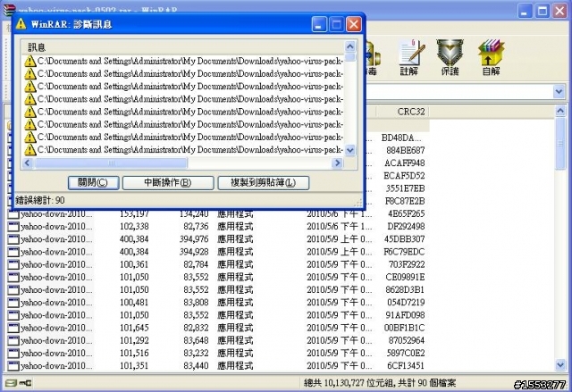Click the file list vertical scrollbar thumb
572x392 pixels.
pyautogui.click(x=560, y=144)
